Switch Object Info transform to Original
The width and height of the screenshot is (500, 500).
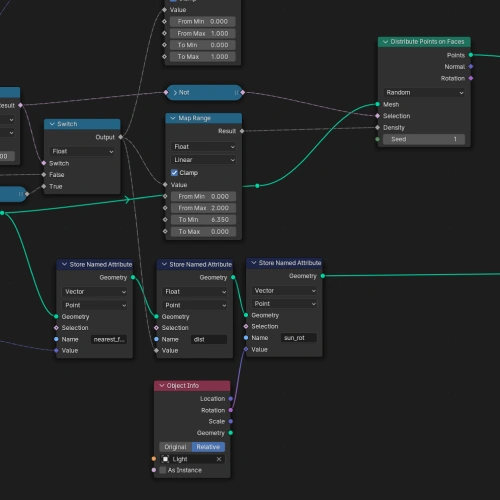(x=175, y=447)
